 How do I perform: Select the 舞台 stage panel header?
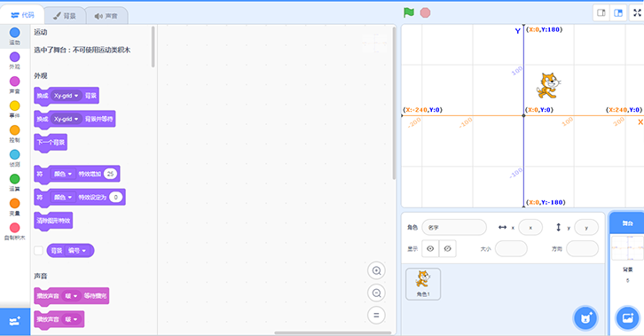click(627, 223)
